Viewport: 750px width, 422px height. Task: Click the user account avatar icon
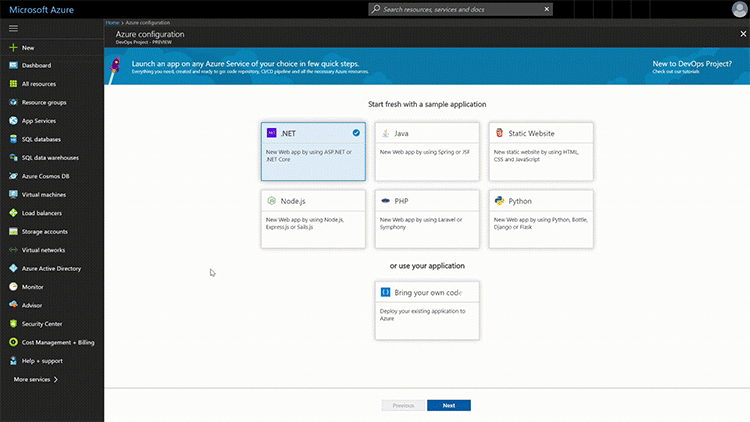(739, 9)
